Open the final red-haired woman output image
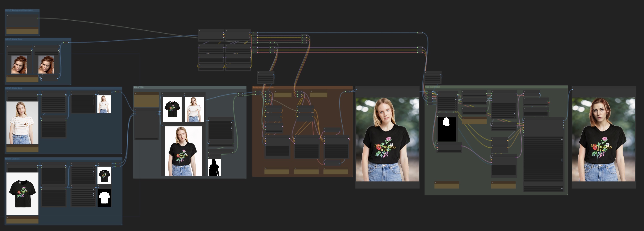The height and width of the screenshot is (231, 644). click(x=603, y=139)
